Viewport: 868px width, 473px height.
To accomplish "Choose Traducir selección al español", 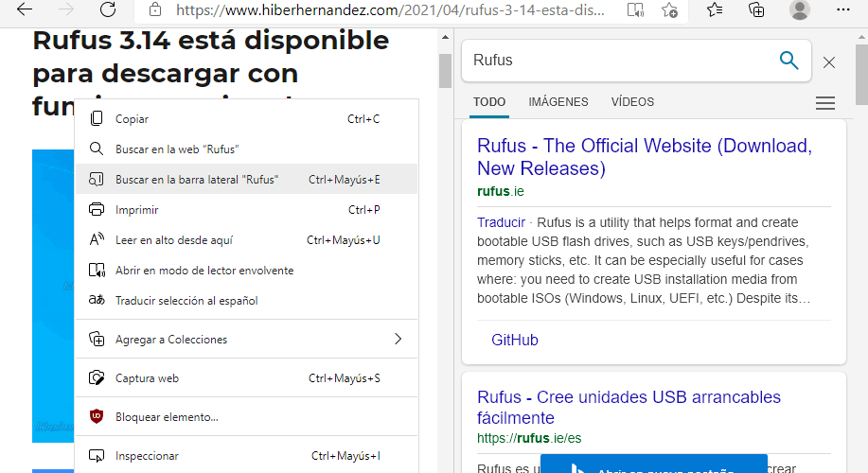I will [x=246, y=301].
